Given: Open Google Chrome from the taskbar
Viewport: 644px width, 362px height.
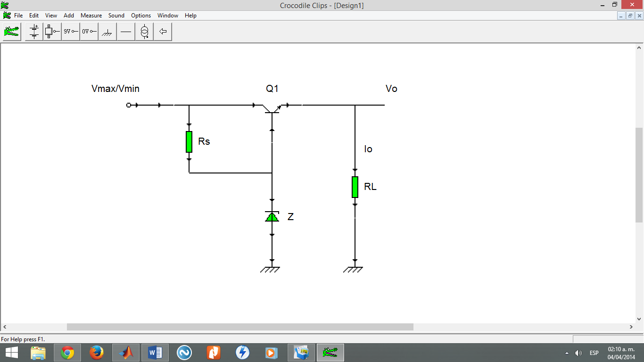Looking at the screenshot, I should point(67,353).
